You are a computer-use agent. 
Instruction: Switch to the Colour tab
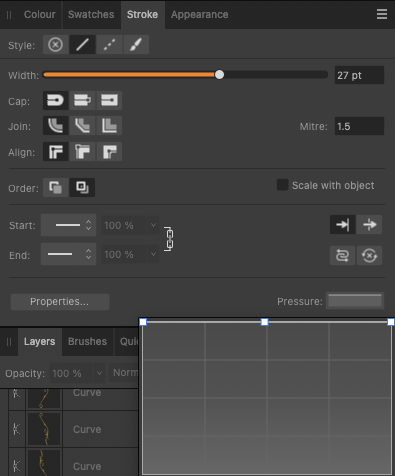pyautogui.click(x=40, y=14)
